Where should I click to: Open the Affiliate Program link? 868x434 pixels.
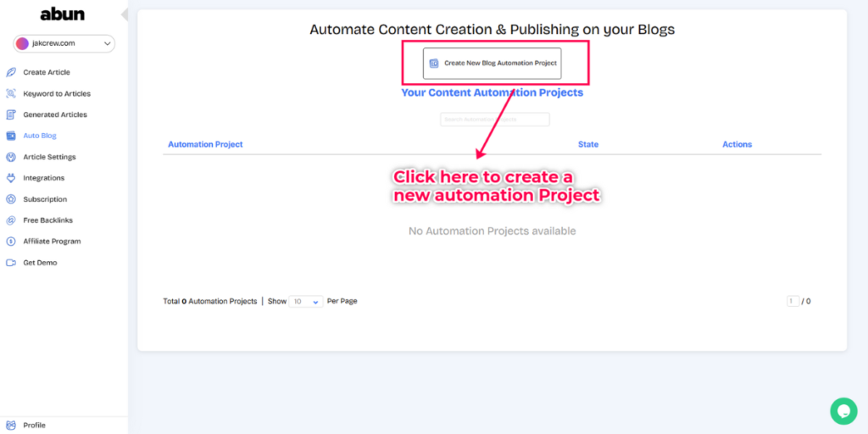52,242
